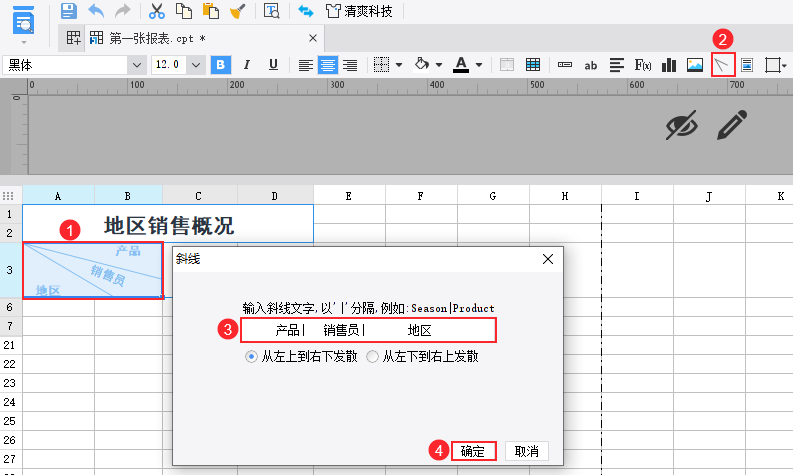This screenshot has height=475, width=793.
Task: Select the 地区销售概况 title cell
Action: pos(168,224)
